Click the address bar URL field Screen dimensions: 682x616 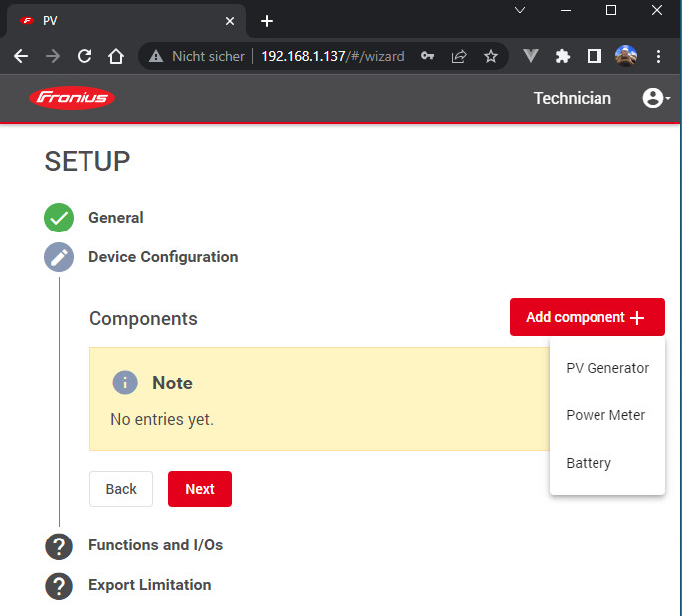[x=332, y=57]
